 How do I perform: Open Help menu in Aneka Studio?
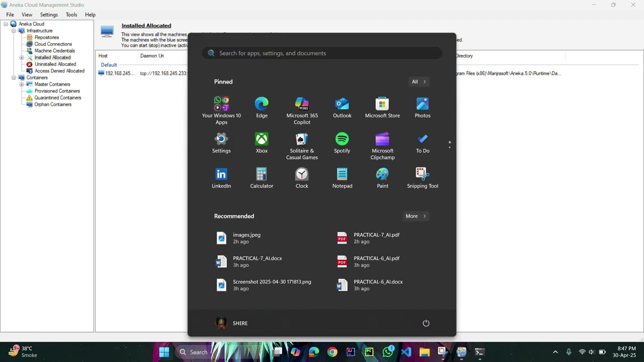90,15
